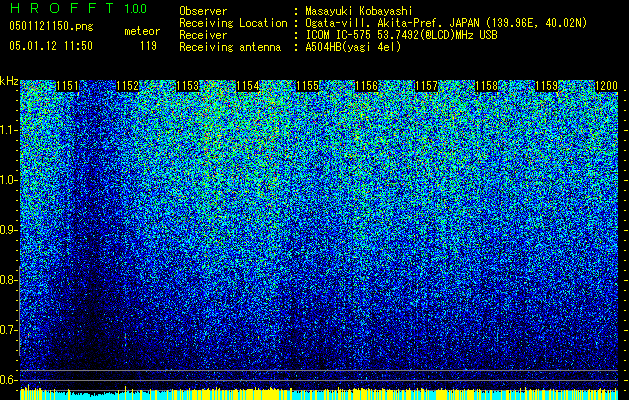This screenshot has height=400, width=629.
Task: Click the 0.6 kHz axis label
Action: 9,380
